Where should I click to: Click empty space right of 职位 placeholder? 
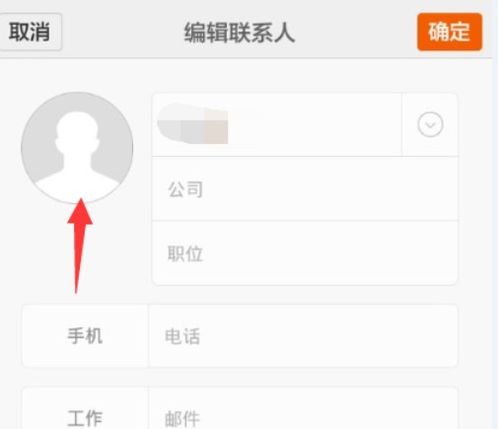[330, 253]
